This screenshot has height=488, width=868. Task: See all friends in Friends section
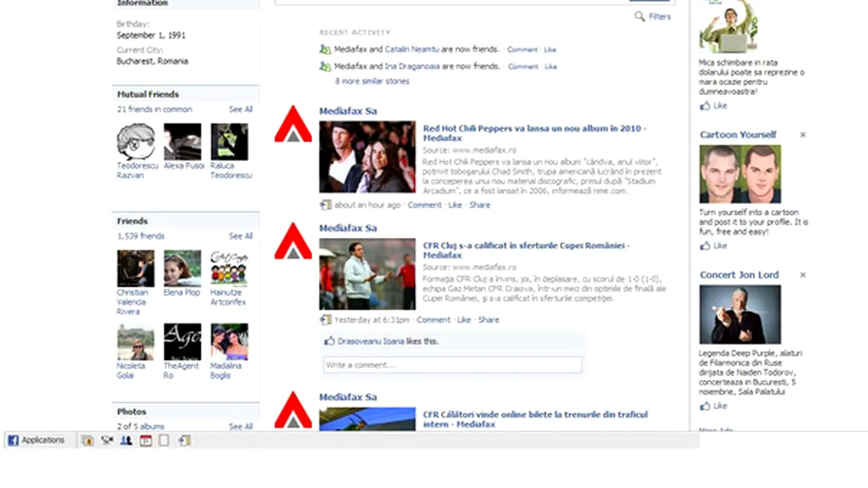point(240,236)
